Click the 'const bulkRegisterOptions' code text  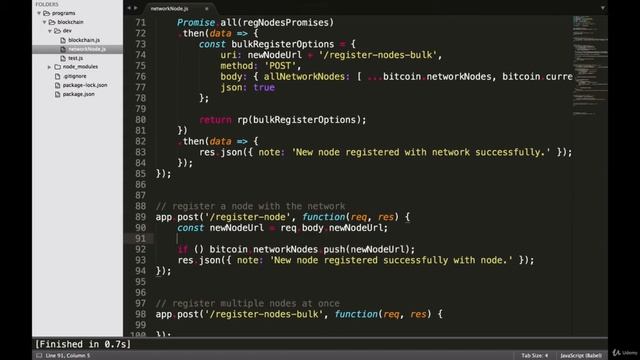(x=267, y=44)
